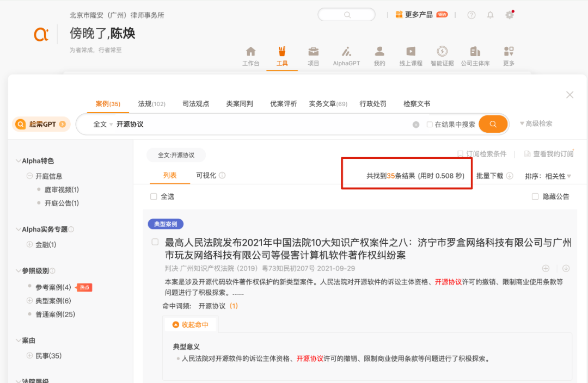Run search with orange magnifier button
The image size is (588, 383).
pos(493,124)
